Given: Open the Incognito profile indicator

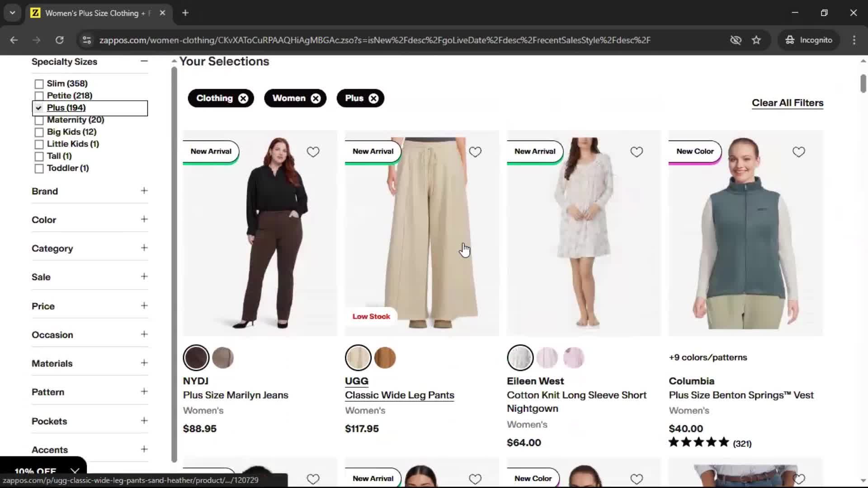Looking at the screenshot, I should tap(809, 40).
